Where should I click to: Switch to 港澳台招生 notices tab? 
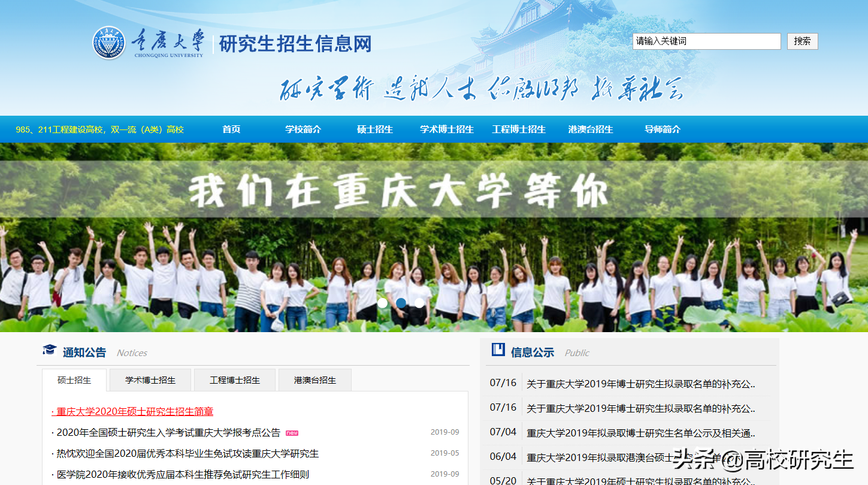point(315,380)
